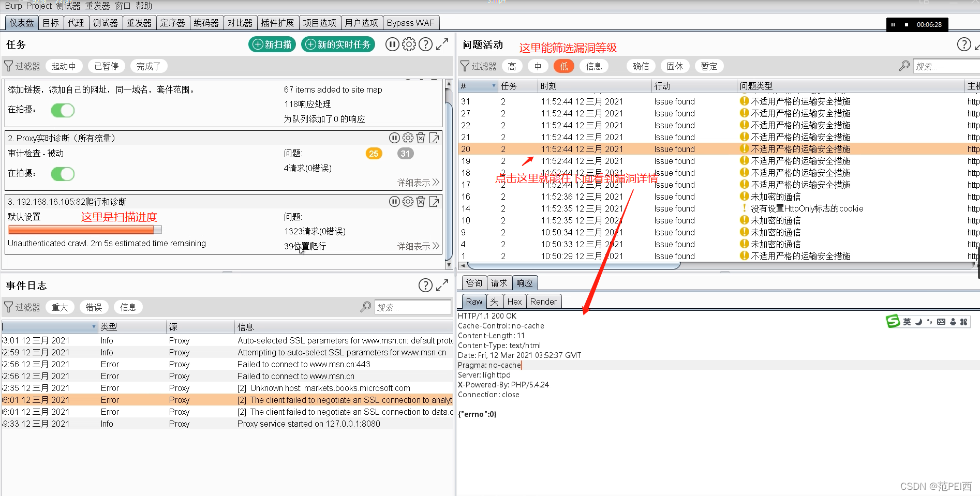The height and width of the screenshot is (496, 980).
Task: Pause the screen recording timer
Action: click(x=893, y=24)
